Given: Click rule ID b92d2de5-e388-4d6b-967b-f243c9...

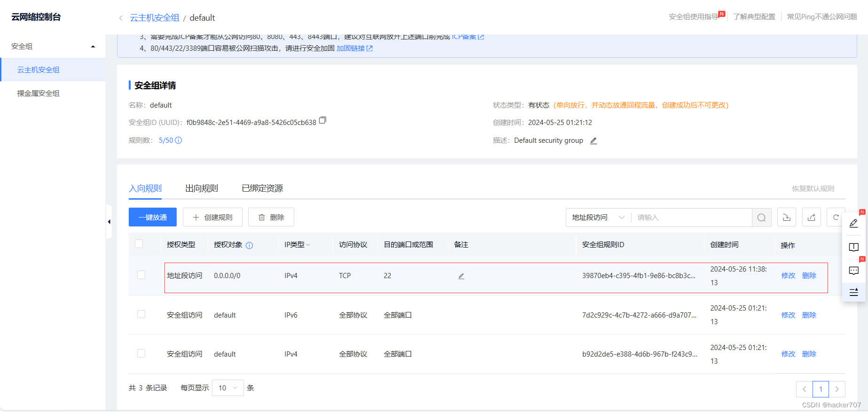Looking at the screenshot, I should [x=640, y=354].
